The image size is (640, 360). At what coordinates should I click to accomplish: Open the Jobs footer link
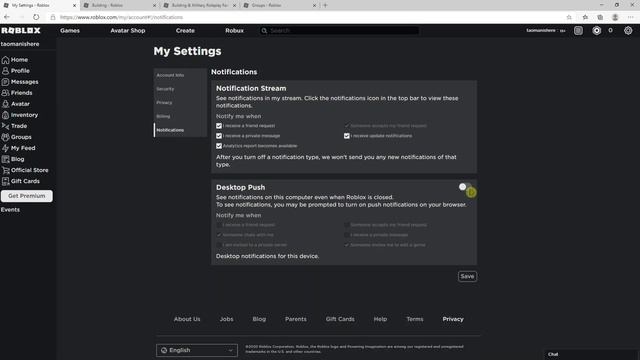227,319
